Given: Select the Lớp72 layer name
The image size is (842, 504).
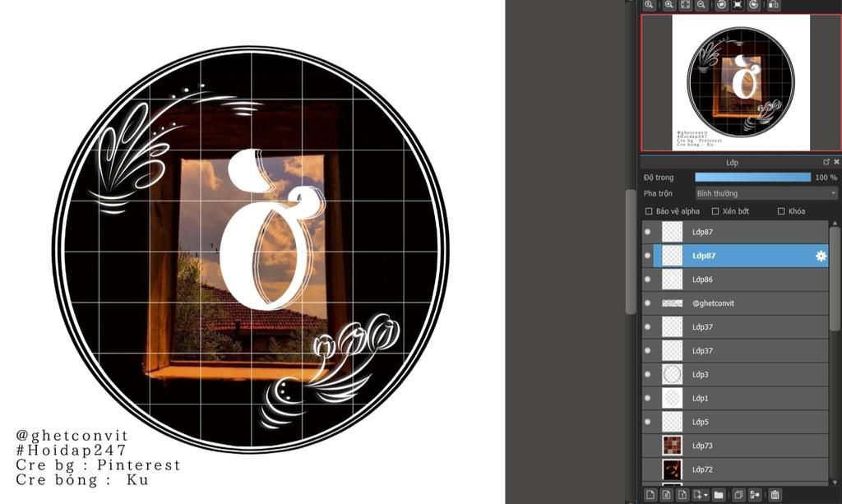Looking at the screenshot, I should tap(702, 469).
